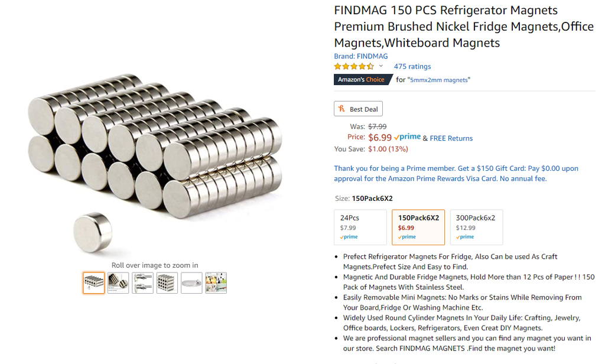Screen dimensions: 605x364
Task: Click the main magnet product image
Action: (154, 154)
